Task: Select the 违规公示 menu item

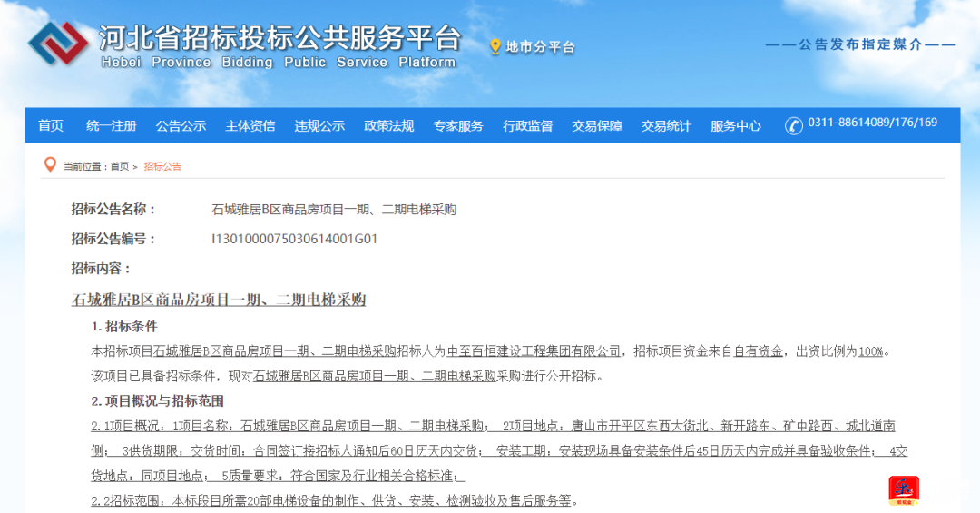Action: tap(319, 125)
